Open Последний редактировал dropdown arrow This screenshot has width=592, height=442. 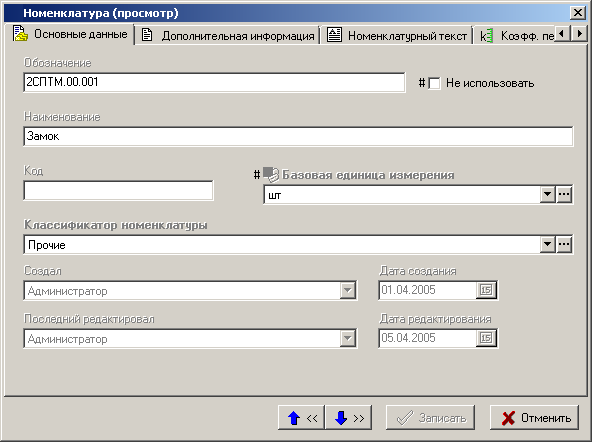click(347, 338)
